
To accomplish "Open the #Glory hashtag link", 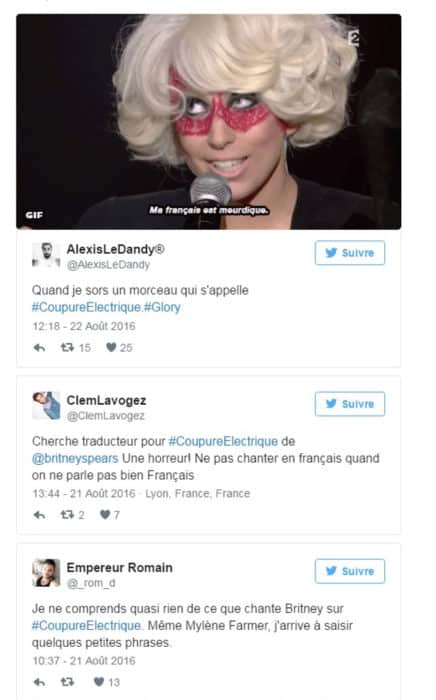I will point(162,308).
